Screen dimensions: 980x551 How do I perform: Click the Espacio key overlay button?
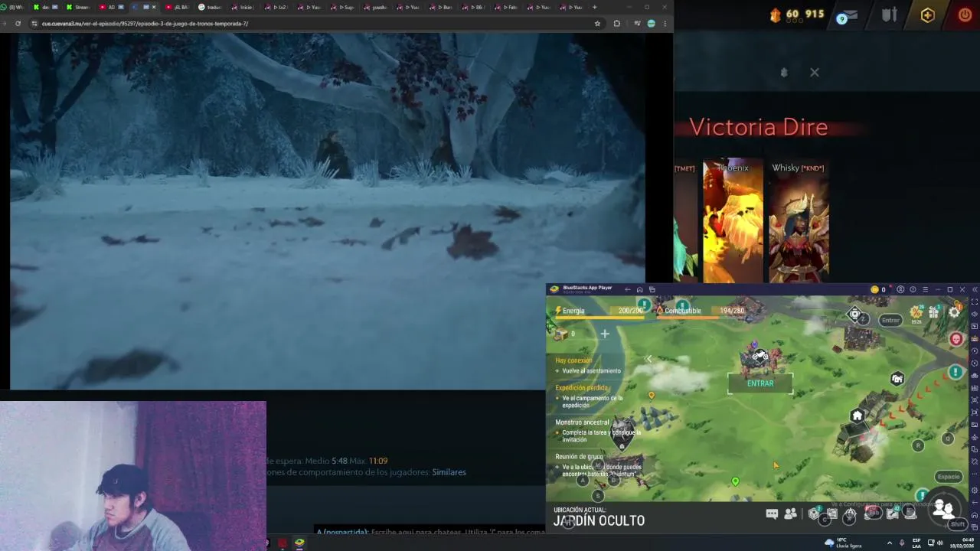pyautogui.click(x=948, y=477)
